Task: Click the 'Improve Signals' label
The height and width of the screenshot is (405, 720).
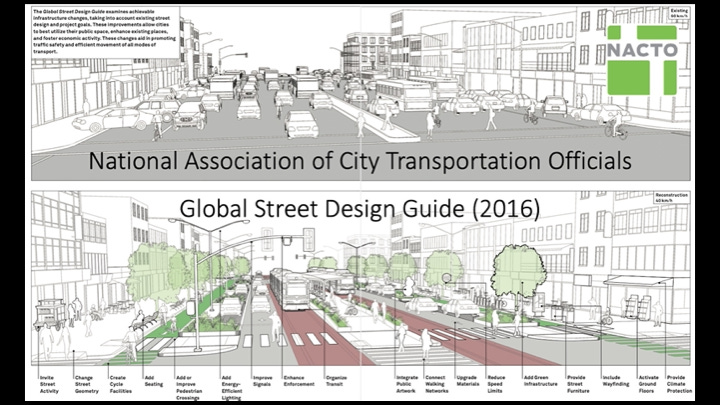Action: tap(263, 381)
